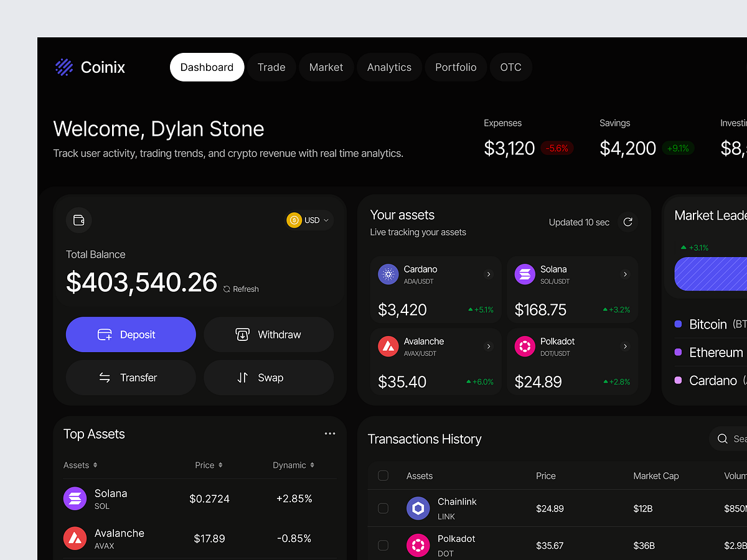This screenshot has height=560, width=747.
Task: Click the Coinix logo icon
Action: pyautogui.click(x=64, y=67)
